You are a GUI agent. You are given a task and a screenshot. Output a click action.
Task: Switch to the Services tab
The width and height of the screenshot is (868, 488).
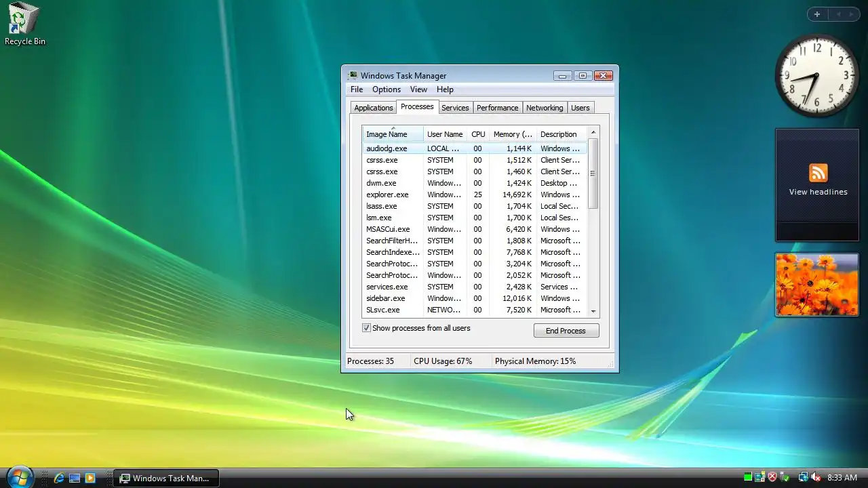tap(455, 108)
